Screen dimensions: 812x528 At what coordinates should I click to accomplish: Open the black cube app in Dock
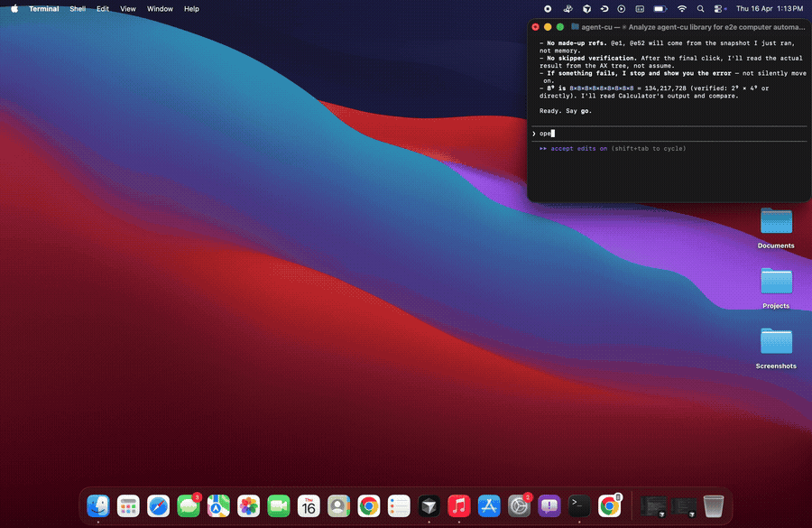coord(429,505)
